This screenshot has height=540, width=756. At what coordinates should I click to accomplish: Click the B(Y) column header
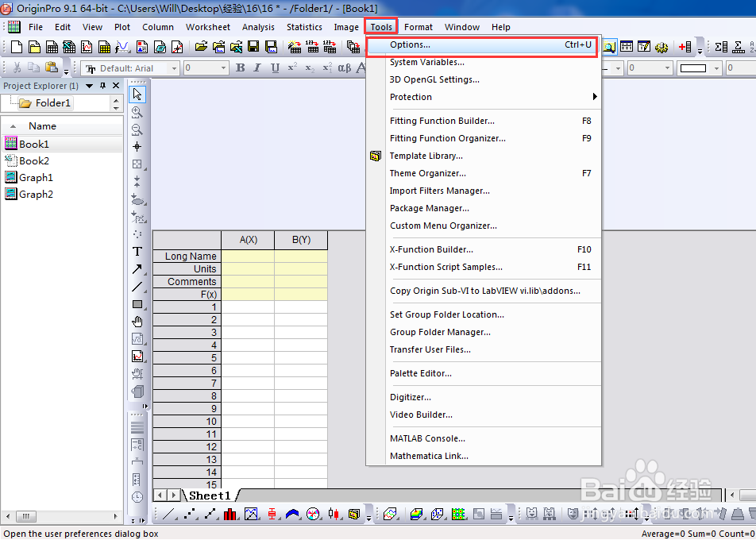pos(301,240)
